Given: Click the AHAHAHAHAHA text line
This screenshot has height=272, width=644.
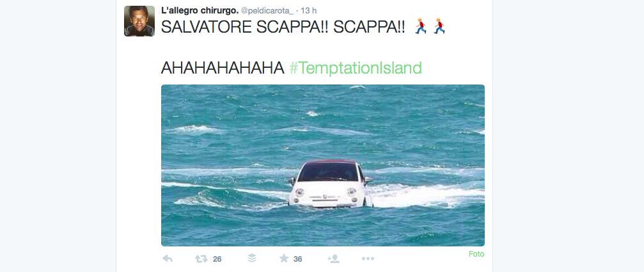Looking at the screenshot, I should click(223, 68).
